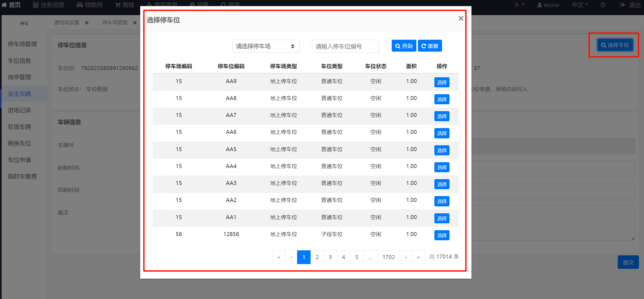Switch to the 停车场管理 tab
The width and height of the screenshot is (644, 299).
click(115, 23)
